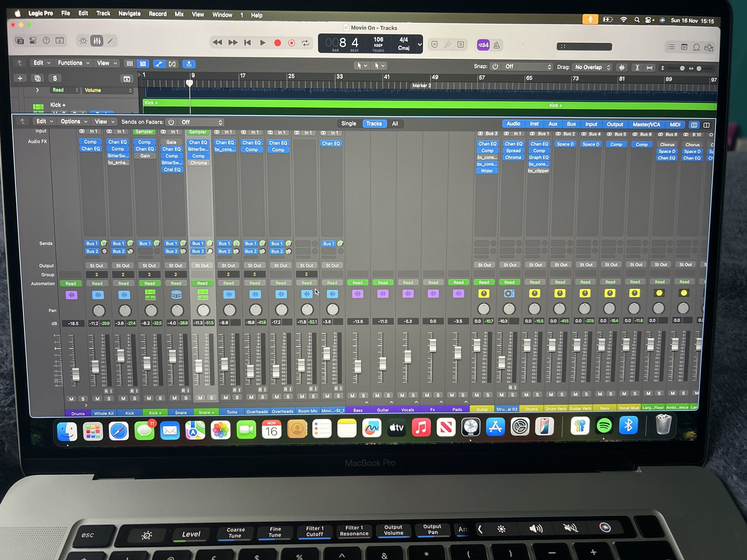Open the mixer Options dropdown
This screenshot has height=560, width=747.
pos(74,122)
